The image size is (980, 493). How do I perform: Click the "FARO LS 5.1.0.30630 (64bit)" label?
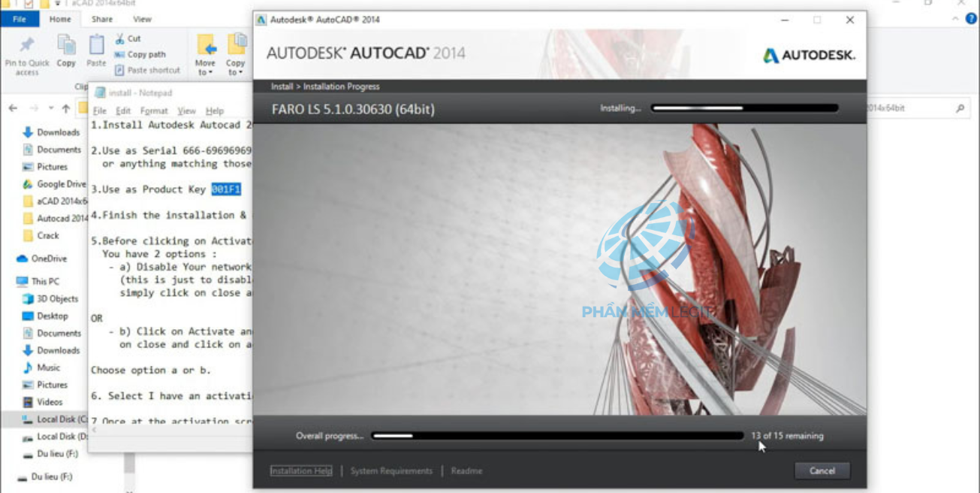pos(353,109)
